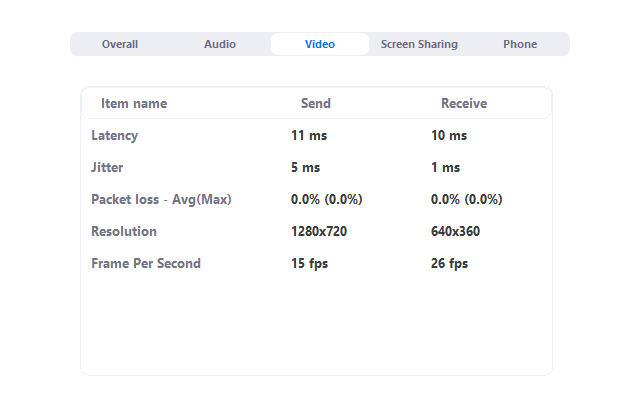
Task: Open the Screen Sharing tab
Action: click(419, 44)
